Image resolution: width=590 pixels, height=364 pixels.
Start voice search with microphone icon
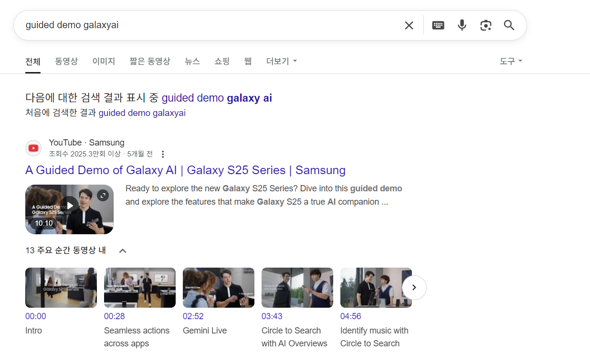coord(462,25)
